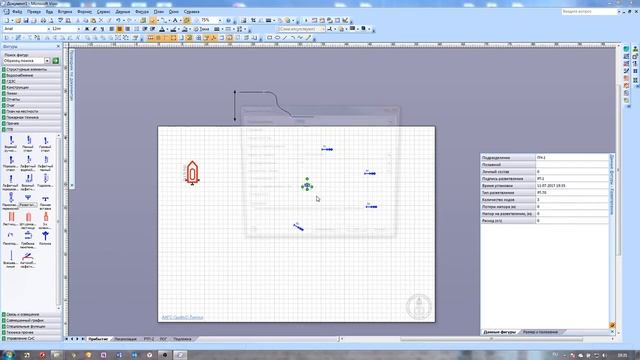The width and height of the screenshot is (640, 360).
Task: Select the Ellipse drawing tool
Action: coord(277,38)
